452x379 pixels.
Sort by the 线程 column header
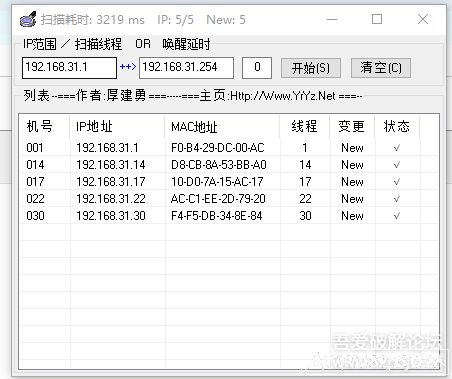click(305, 127)
